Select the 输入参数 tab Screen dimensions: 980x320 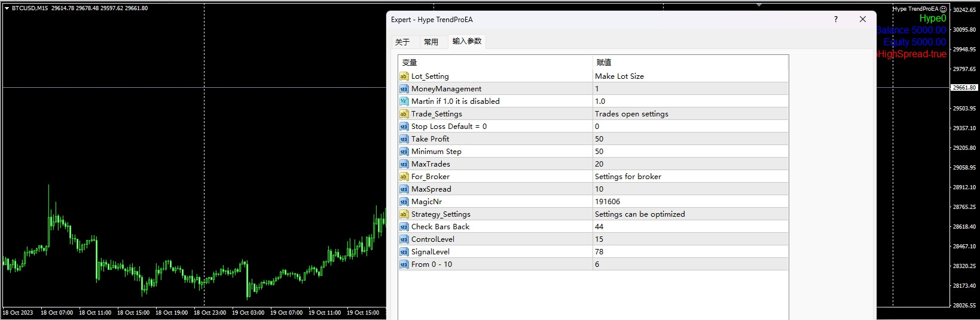[x=466, y=41]
